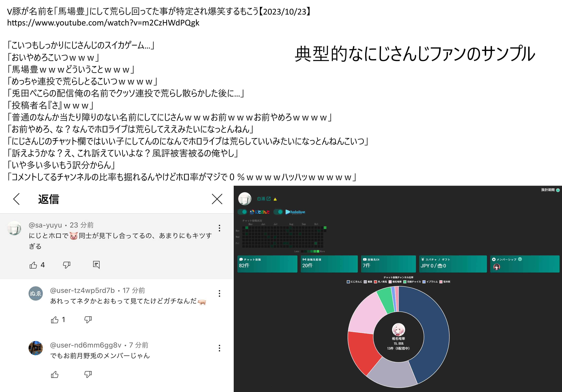Go back using the left chevron beside 返信
This screenshot has width=562, height=392.
(16, 199)
